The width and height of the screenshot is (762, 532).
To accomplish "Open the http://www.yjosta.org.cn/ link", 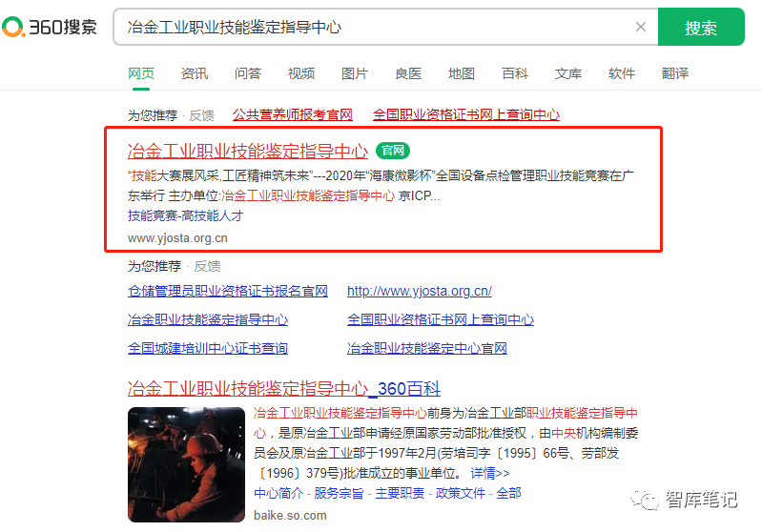I will tap(420, 291).
